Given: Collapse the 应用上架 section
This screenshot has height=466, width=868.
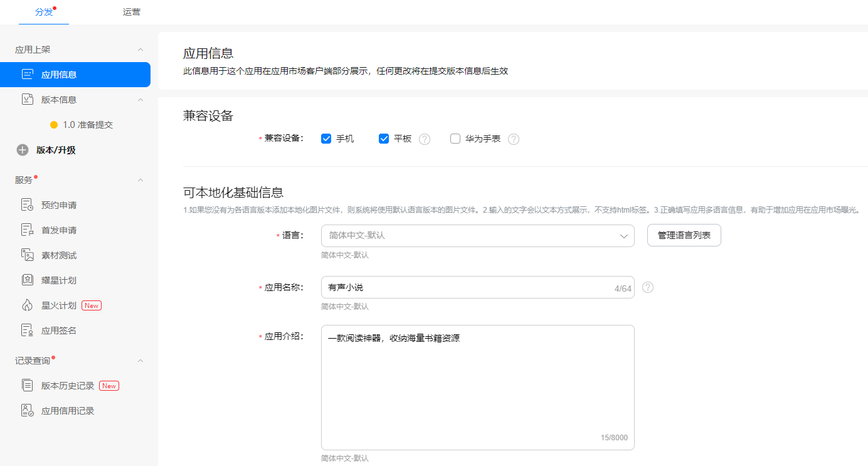Looking at the screenshot, I should click(x=140, y=50).
